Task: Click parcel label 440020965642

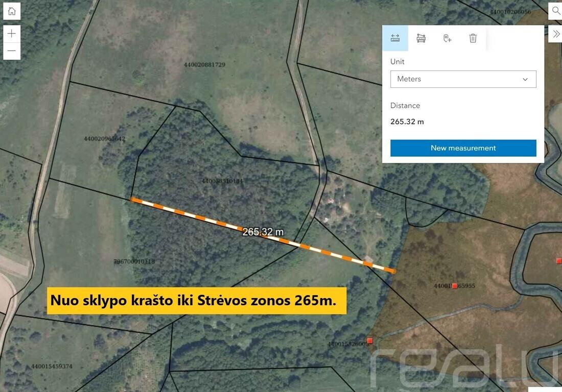Action: 104,138
